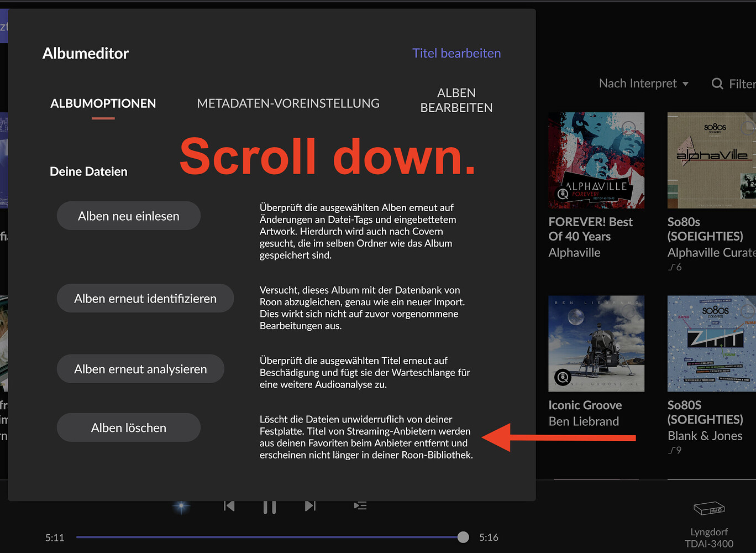
Task: Click the Filter magnifier icon
Action: [x=717, y=84]
